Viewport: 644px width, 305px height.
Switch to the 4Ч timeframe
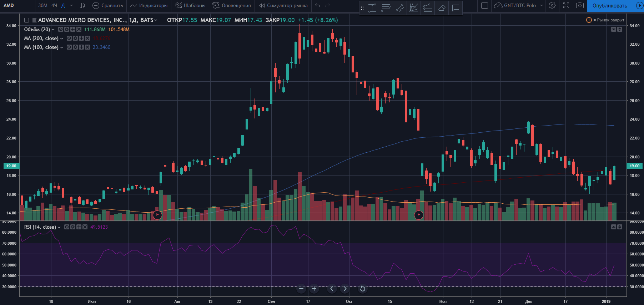(x=54, y=5)
